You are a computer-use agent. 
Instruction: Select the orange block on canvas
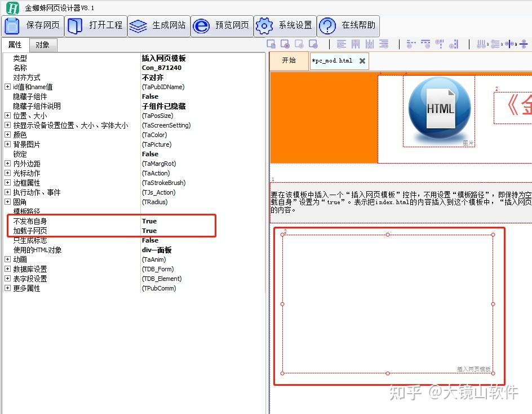click(324, 118)
